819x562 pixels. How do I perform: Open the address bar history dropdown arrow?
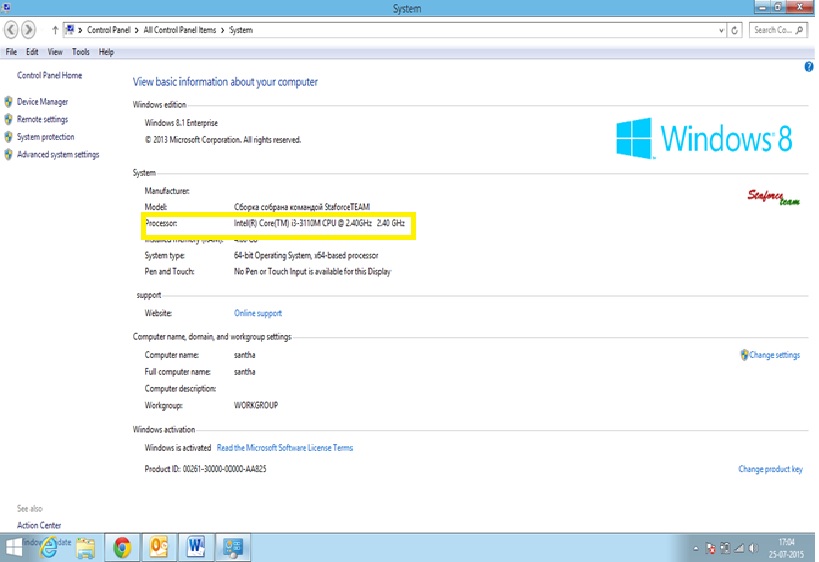(x=721, y=30)
